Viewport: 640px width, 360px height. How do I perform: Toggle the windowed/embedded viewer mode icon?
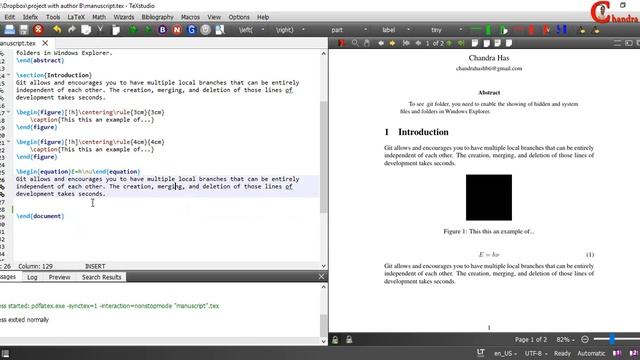[629, 43]
